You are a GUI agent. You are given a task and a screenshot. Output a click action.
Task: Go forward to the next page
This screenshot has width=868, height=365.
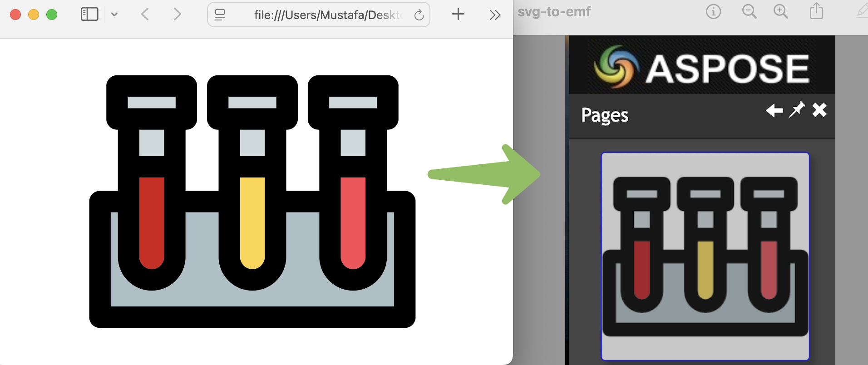(177, 15)
